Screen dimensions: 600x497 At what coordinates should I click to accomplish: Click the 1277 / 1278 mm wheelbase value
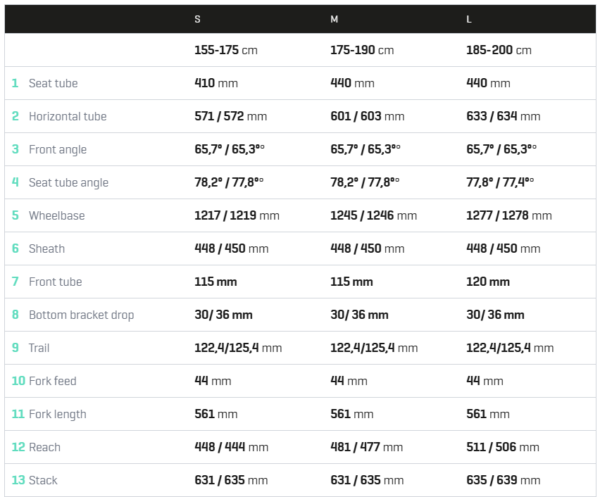coord(509,215)
